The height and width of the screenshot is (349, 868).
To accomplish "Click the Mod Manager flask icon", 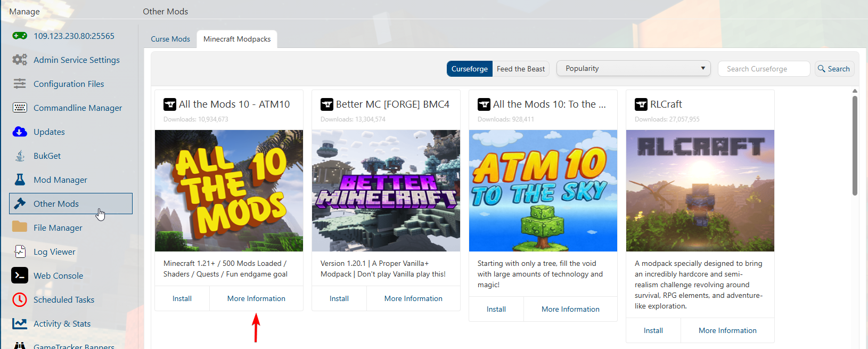I will pos(20,180).
